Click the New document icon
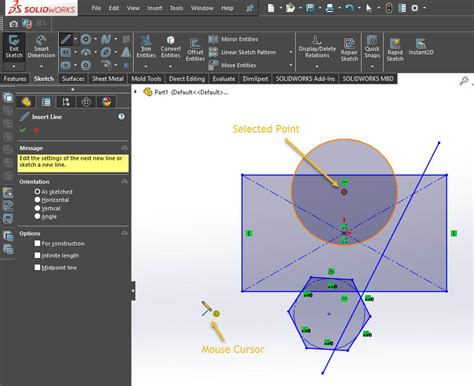474x386 pixels. point(271,8)
